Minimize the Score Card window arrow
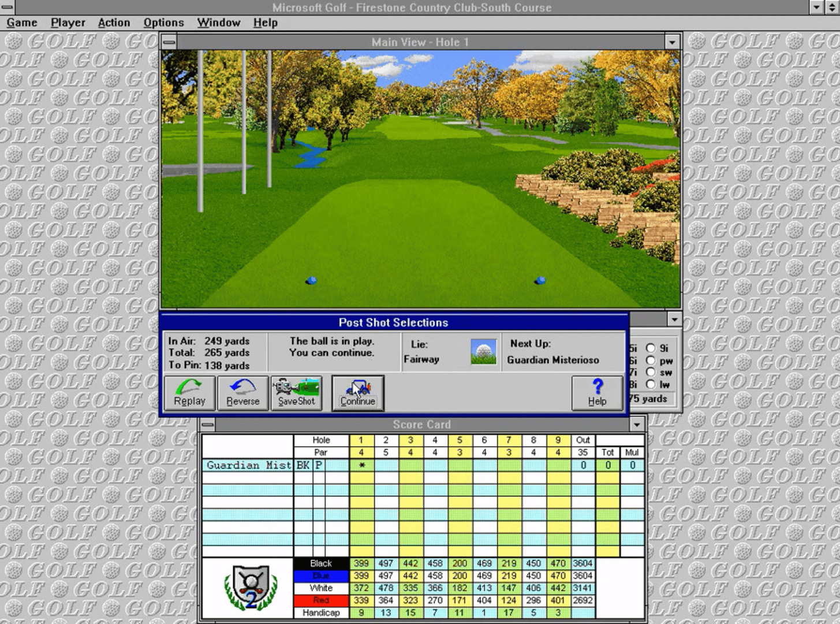This screenshot has width=840, height=624. [637, 425]
